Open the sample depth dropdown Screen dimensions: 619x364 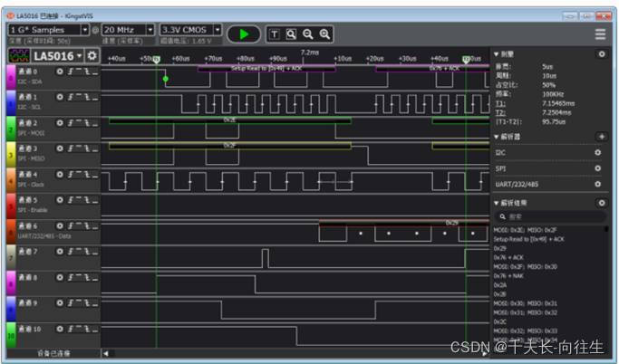(x=85, y=30)
